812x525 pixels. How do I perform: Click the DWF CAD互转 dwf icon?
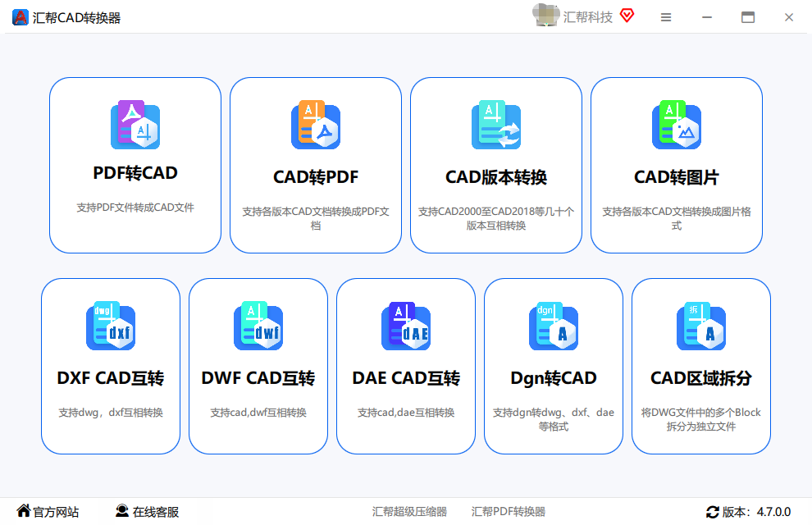258,326
